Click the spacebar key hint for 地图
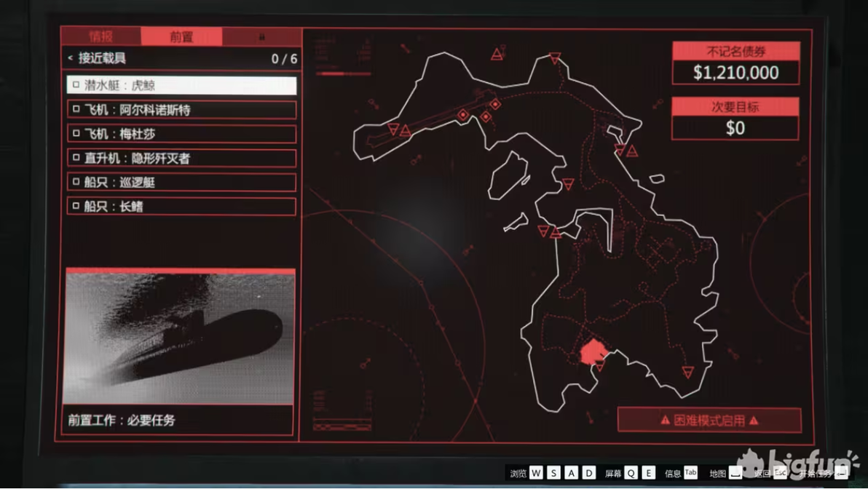Image resolution: width=868 pixels, height=489 pixels. tap(735, 473)
